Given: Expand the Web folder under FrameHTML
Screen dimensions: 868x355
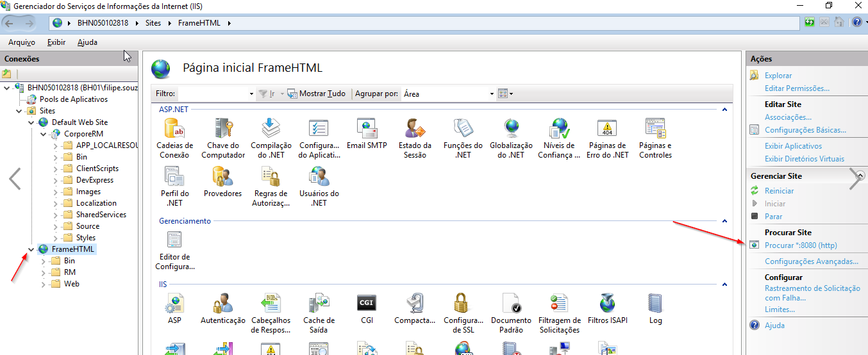Looking at the screenshot, I should point(43,284).
